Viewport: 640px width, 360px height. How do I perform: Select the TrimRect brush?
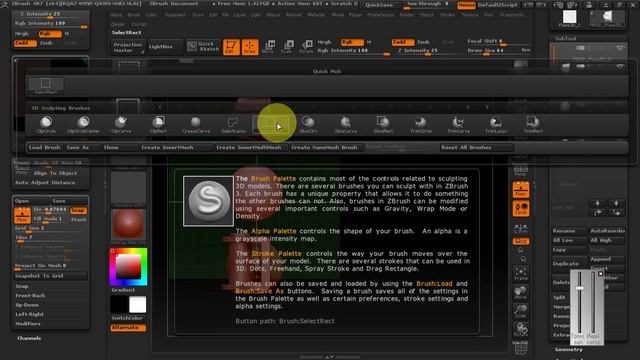tap(533, 124)
